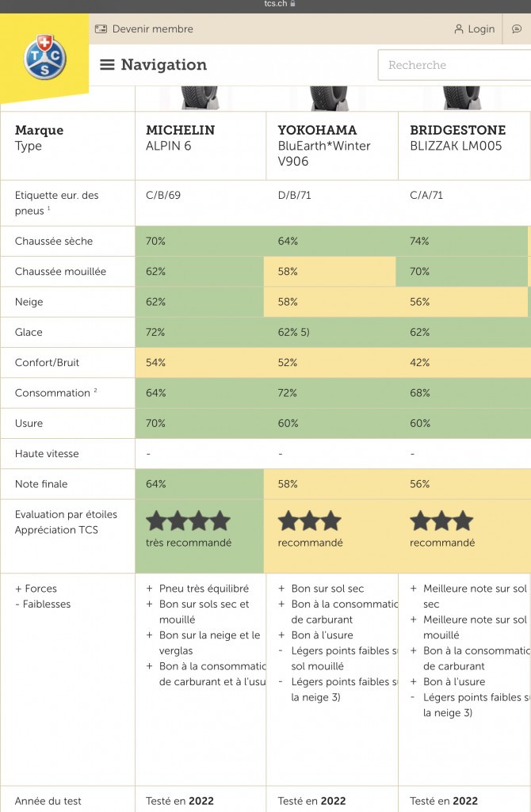Click the Login user icon
Screen dimensions: 531x812
click(459, 29)
